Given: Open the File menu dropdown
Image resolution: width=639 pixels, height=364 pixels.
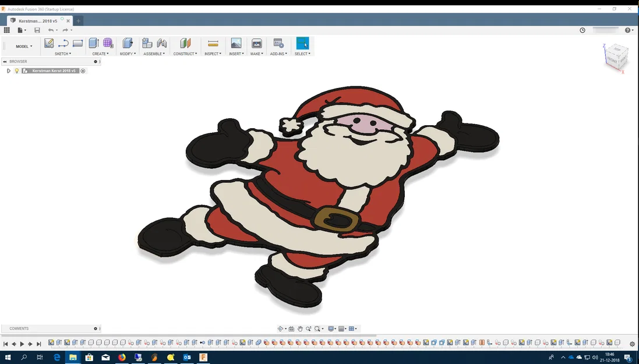Looking at the screenshot, I should tap(22, 30).
